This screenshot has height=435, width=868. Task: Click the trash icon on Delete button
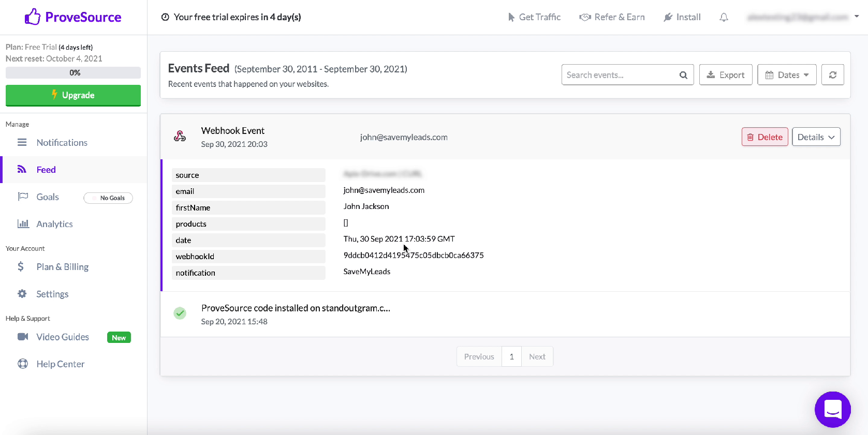click(x=750, y=137)
